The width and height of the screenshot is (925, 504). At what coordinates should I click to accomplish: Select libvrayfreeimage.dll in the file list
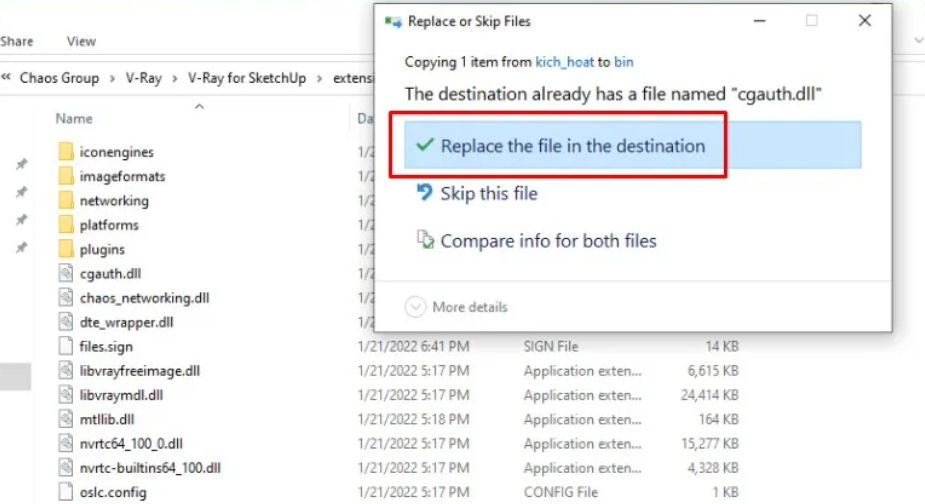coord(139,371)
